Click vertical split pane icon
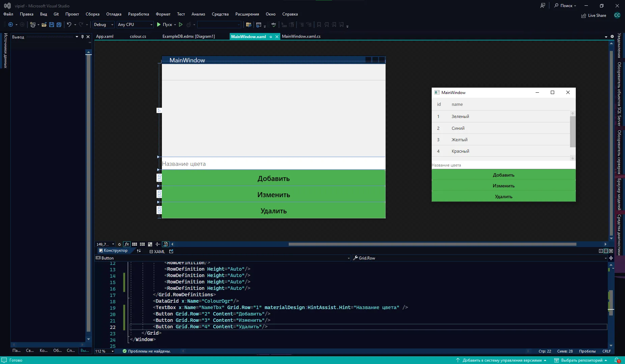 pyautogui.click(x=601, y=251)
